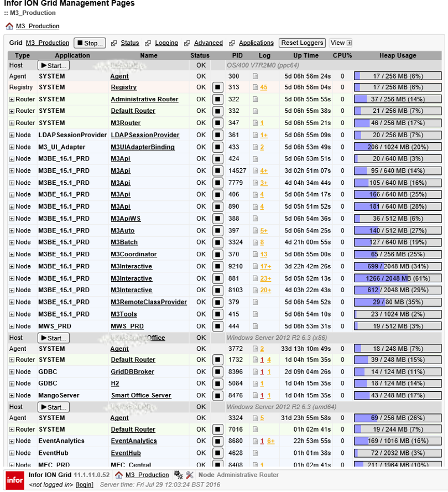
Task: Open Registry log warning count 45
Action: pos(264,87)
